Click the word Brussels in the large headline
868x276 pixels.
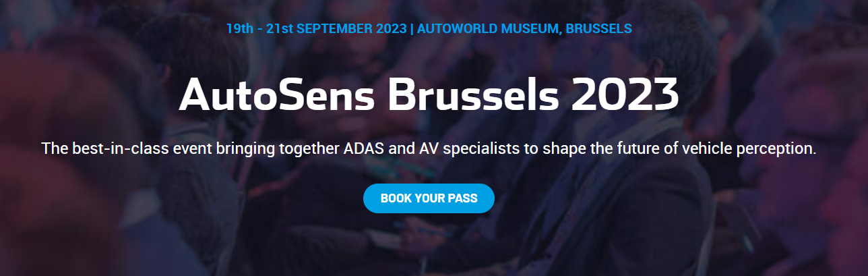(x=473, y=95)
